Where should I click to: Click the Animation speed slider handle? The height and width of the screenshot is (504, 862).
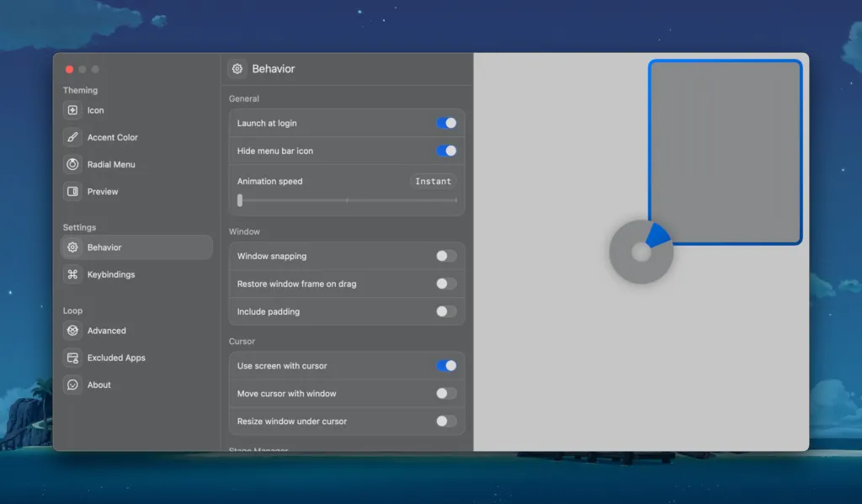pos(240,200)
